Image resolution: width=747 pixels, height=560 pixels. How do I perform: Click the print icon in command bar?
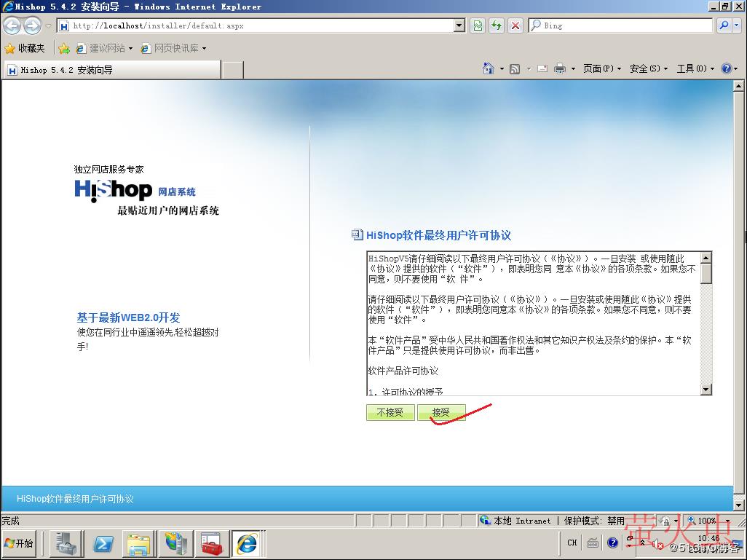pos(559,68)
